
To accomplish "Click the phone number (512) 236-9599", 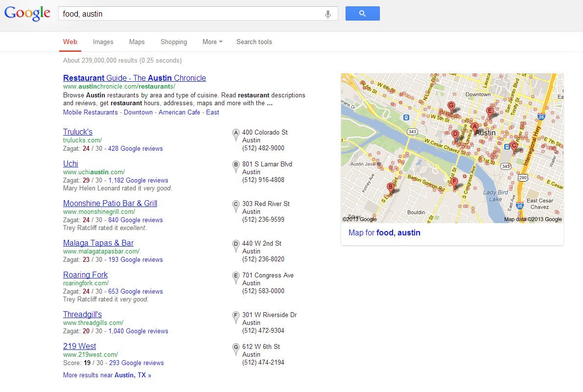I will point(263,220).
